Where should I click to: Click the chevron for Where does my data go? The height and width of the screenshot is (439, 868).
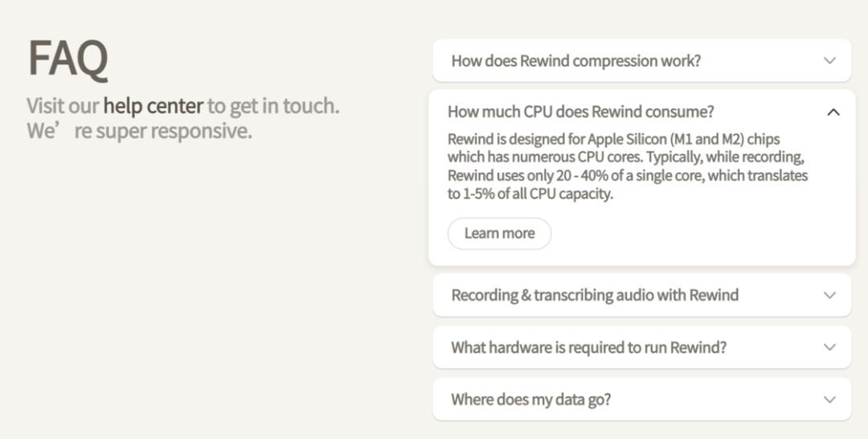point(829,400)
